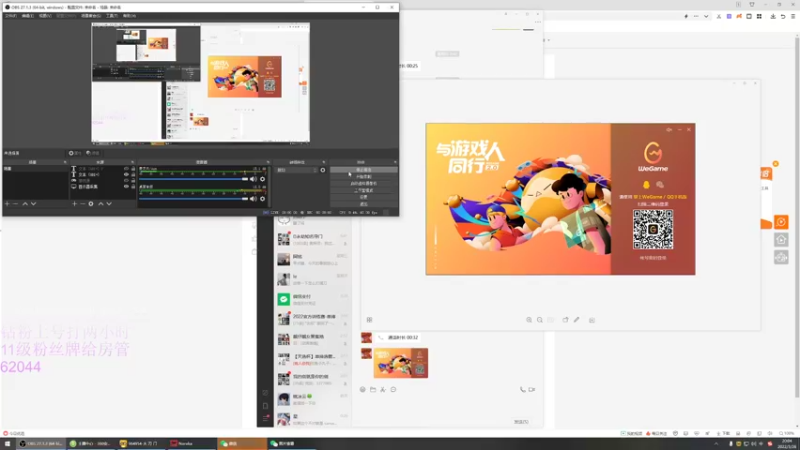Open scene transition type dropdown
Viewport: 800px width, 450px height.
[296, 170]
